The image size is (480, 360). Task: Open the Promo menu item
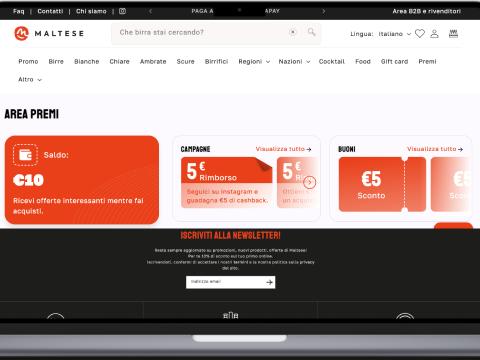point(28,62)
